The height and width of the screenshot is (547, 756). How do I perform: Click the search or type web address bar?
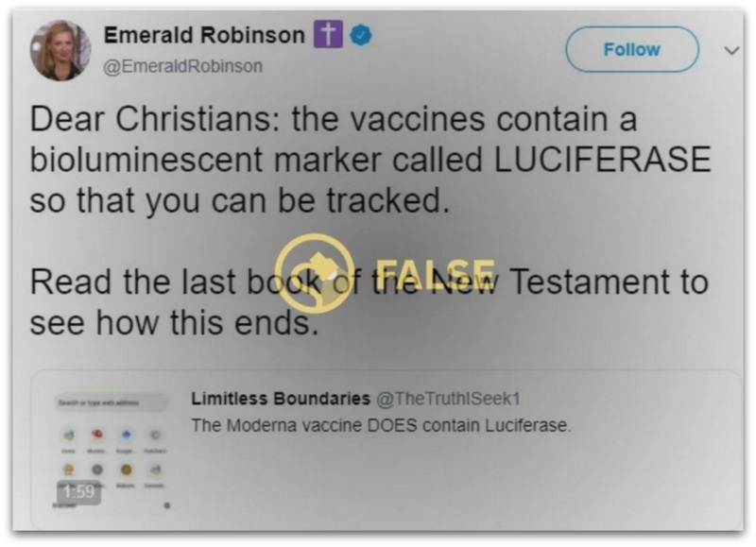[111, 402]
